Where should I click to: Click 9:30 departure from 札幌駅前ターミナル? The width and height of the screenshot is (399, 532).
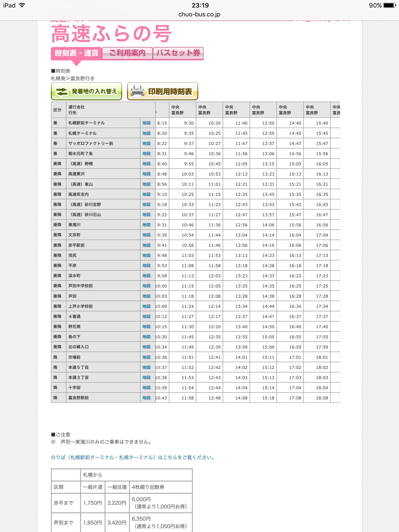[189, 123]
